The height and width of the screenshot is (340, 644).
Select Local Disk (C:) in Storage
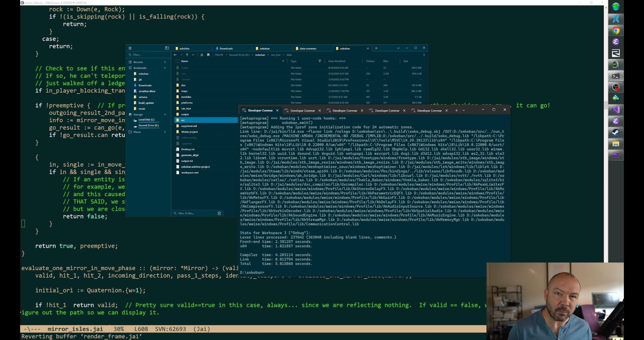(147, 120)
